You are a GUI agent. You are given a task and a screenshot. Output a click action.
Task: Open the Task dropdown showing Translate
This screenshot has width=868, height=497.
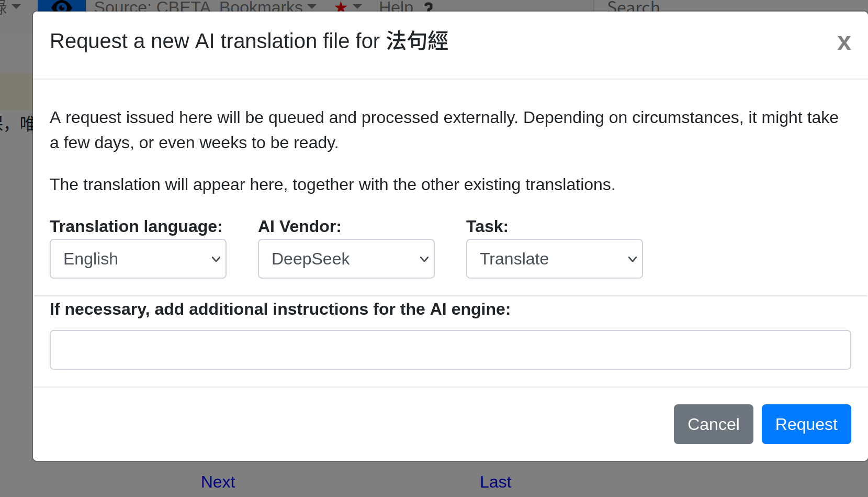tap(554, 259)
